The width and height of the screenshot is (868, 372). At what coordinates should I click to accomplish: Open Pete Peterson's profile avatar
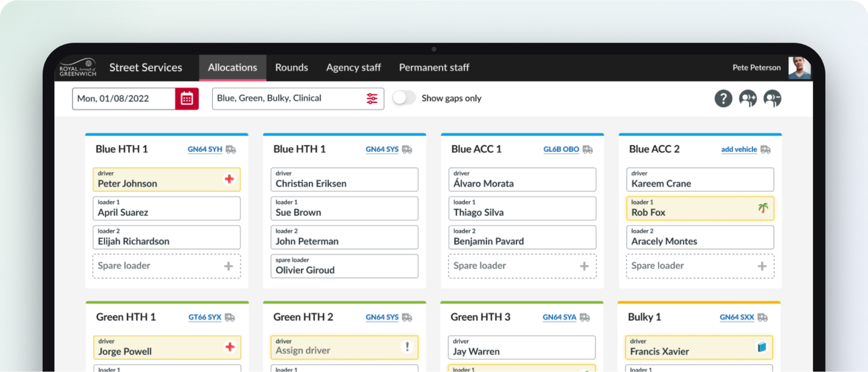799,67
